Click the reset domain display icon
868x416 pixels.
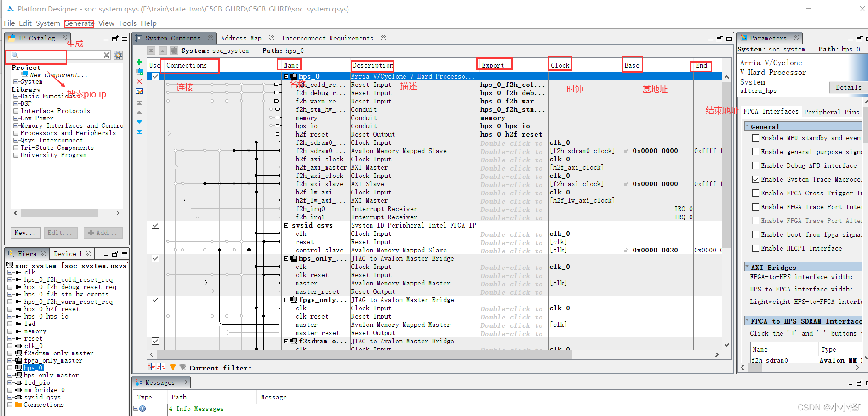pyautogui.click(x=161, y=367)
